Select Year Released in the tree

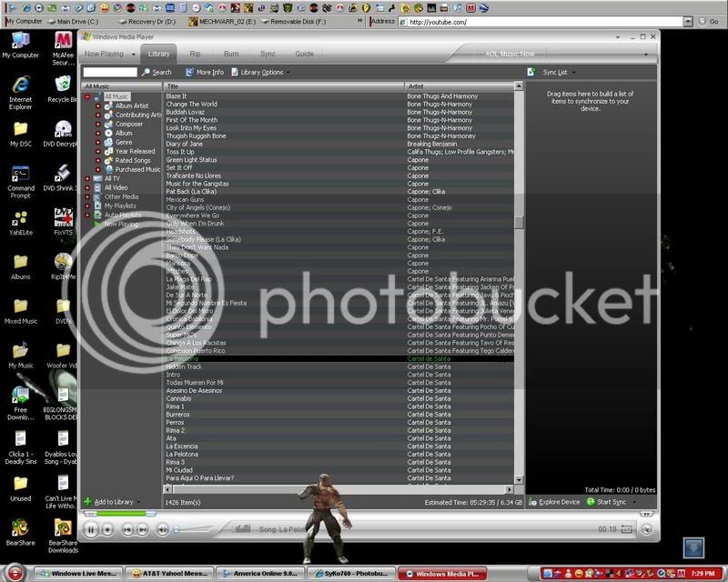click(135, 151)
